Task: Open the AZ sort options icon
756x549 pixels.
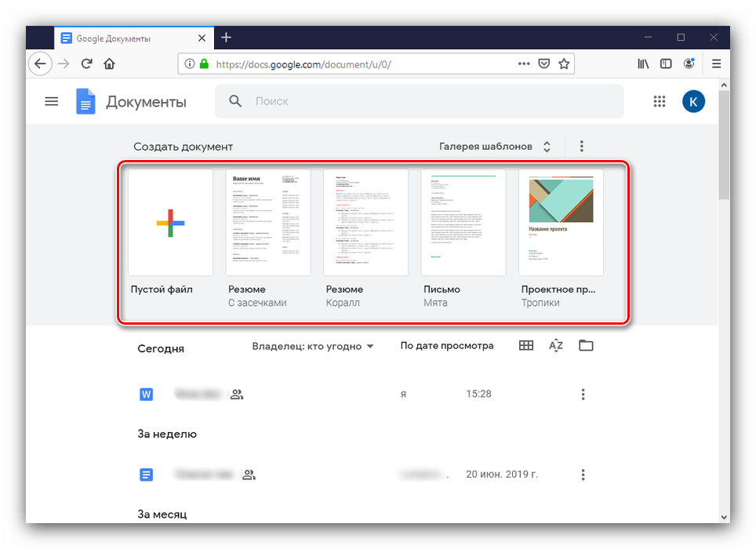Action: click(x=556, y=346)
